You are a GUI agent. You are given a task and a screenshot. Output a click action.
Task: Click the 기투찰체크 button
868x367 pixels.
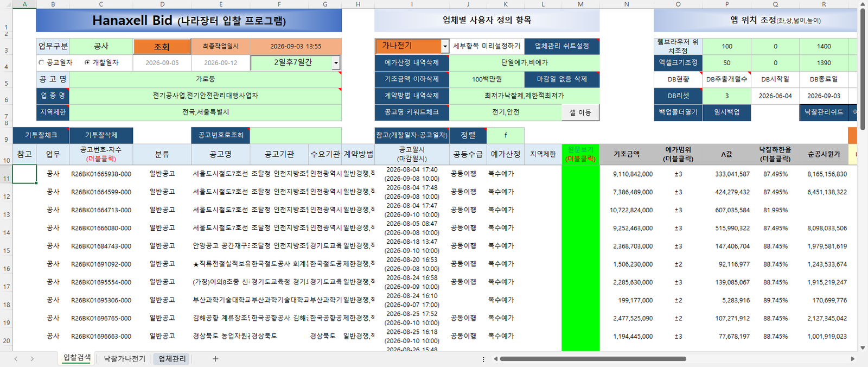coord(41,135)
